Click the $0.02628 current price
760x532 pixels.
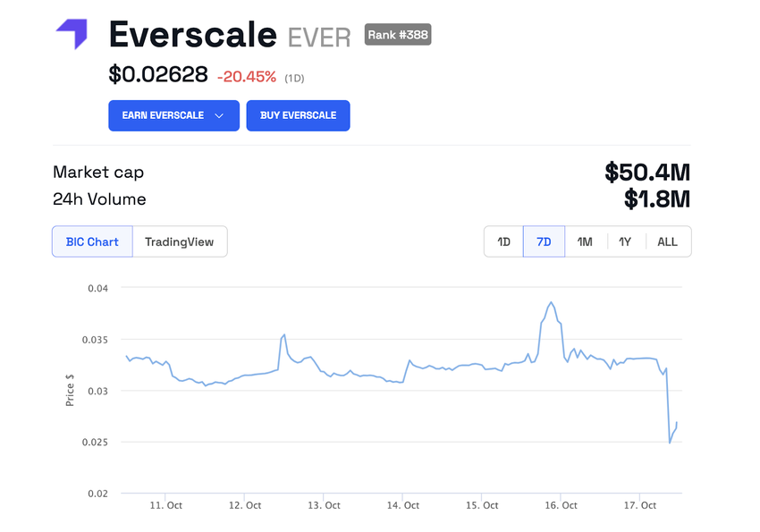(x=158, y=75)
